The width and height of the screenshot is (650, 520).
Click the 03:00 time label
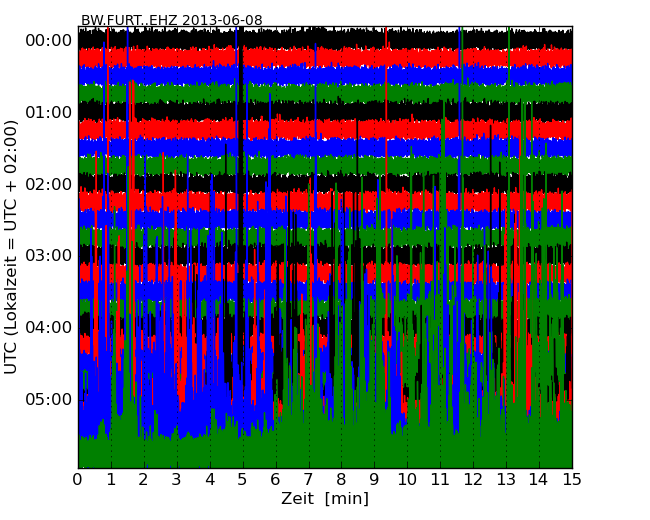[x=49, y=255]
